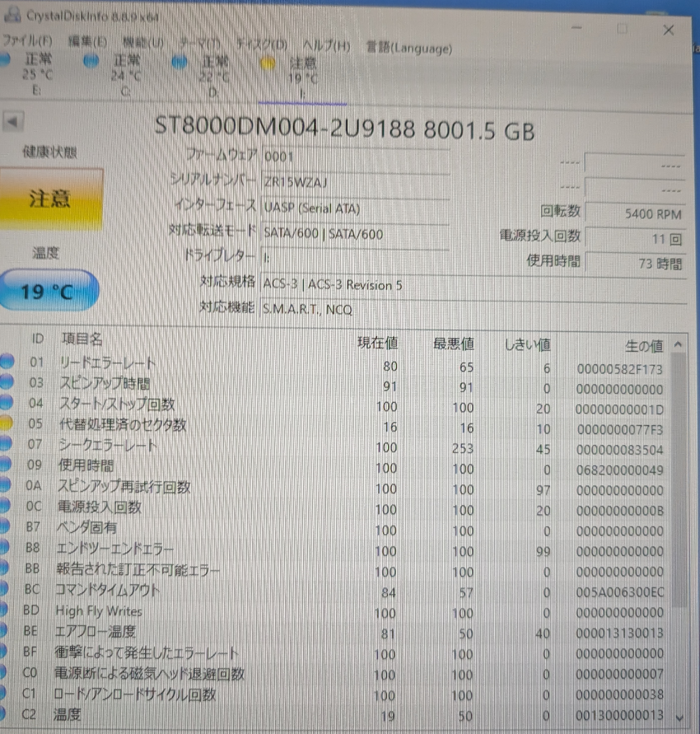Open the 機能(U) menu

tap(143, 42)
